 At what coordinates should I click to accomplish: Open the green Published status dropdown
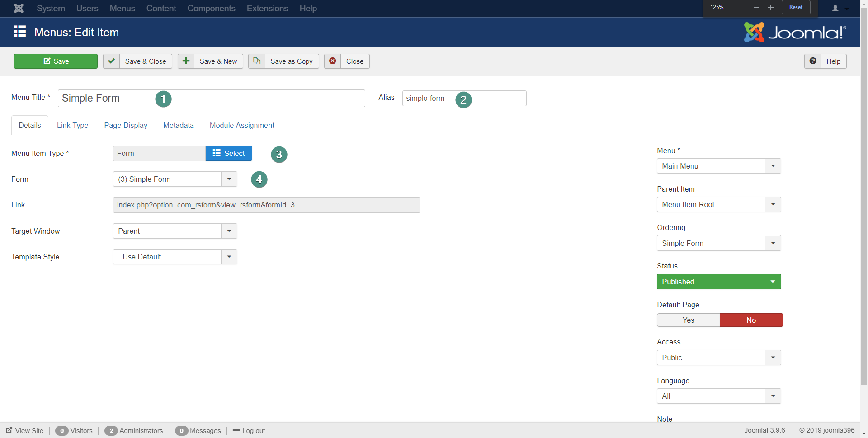click(718, 282)
